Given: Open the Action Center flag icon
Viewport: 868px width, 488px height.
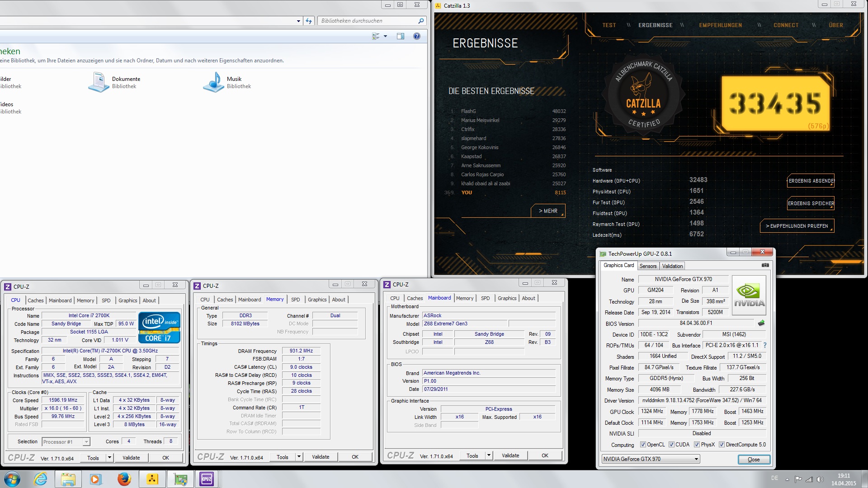Looking at the screenshot, I should coord(798,479).
